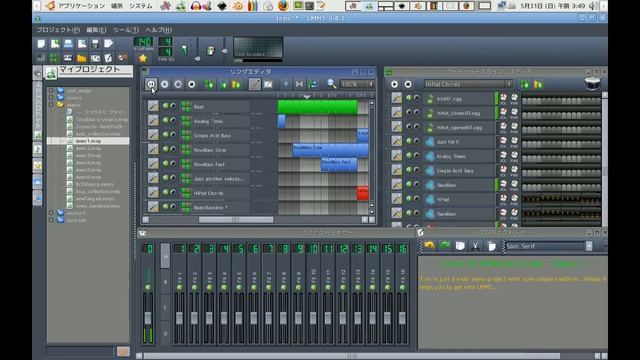This screenshot has width=640, height=360.
Task: Select demo1.mmp in project browser
Action: (88, 141)
